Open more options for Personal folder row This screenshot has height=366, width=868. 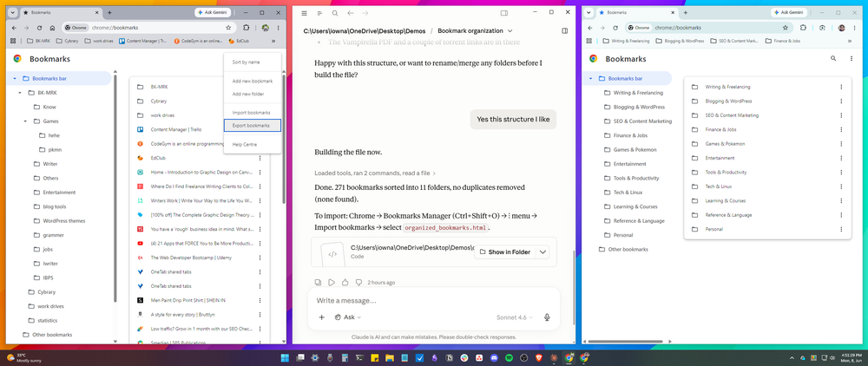tap(841, 229)
